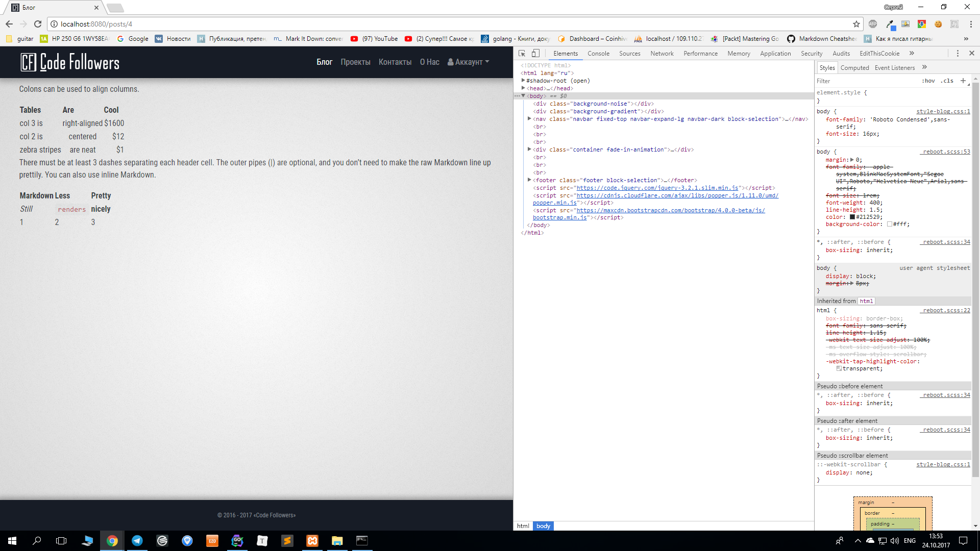The image size is (980, 551).
Task: Open the Application tab
Action: 775,53
